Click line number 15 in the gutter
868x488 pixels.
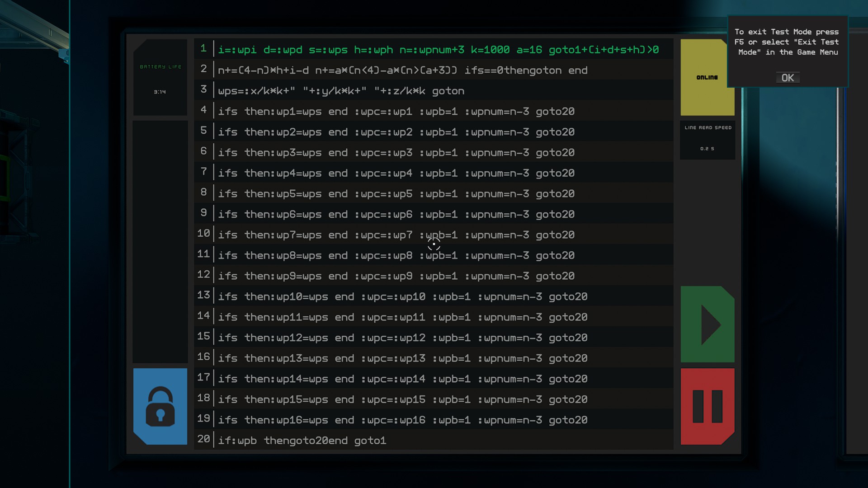(x=203, y=336)
